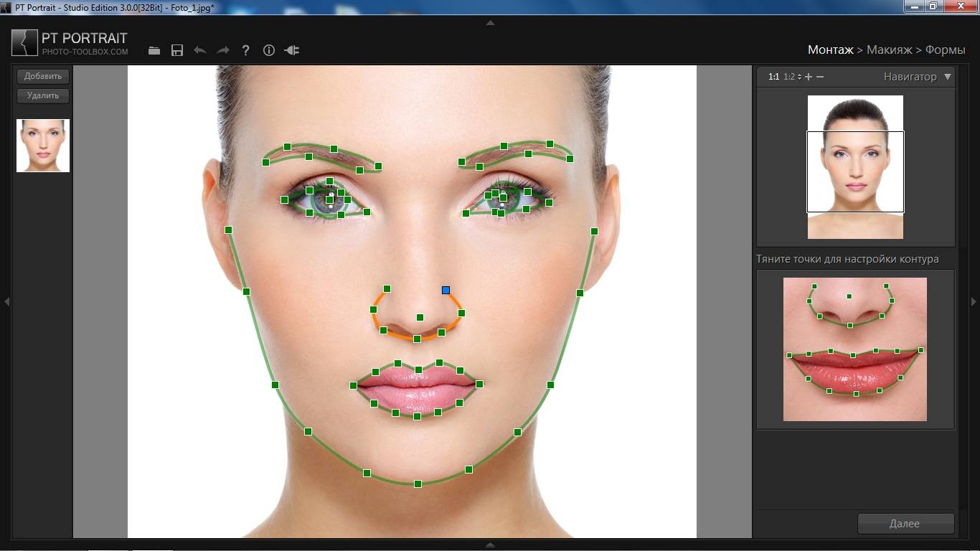Set navigator zoom to 1:1
Image resolution: width=980 pixels, height=551 pixels.
pyautogui.click(x=774, y=77)
